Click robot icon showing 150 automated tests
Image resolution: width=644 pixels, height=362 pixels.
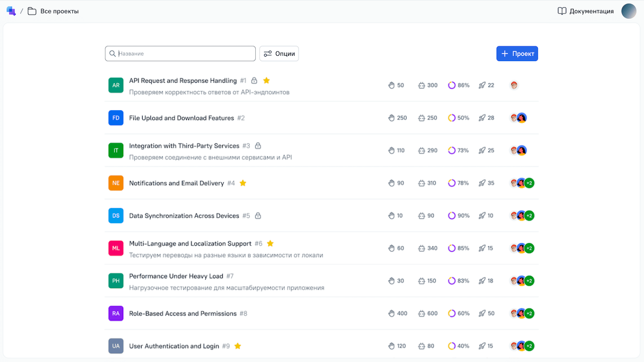tap(421, 281)
